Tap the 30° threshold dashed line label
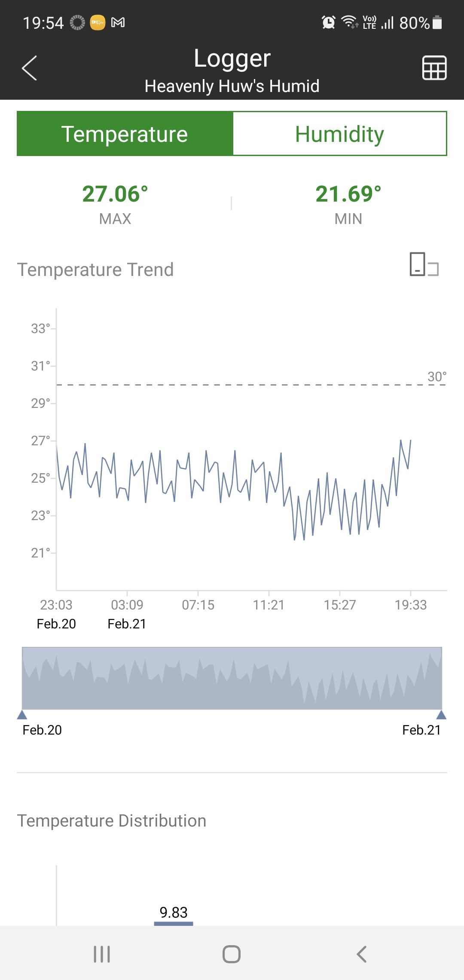The width and height of the screenshot is (464, 980). click(437, 377)
